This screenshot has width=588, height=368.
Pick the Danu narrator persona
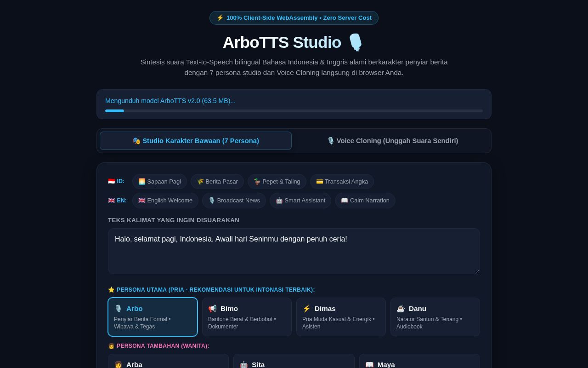pyautogui.click(x=435, y=317)
